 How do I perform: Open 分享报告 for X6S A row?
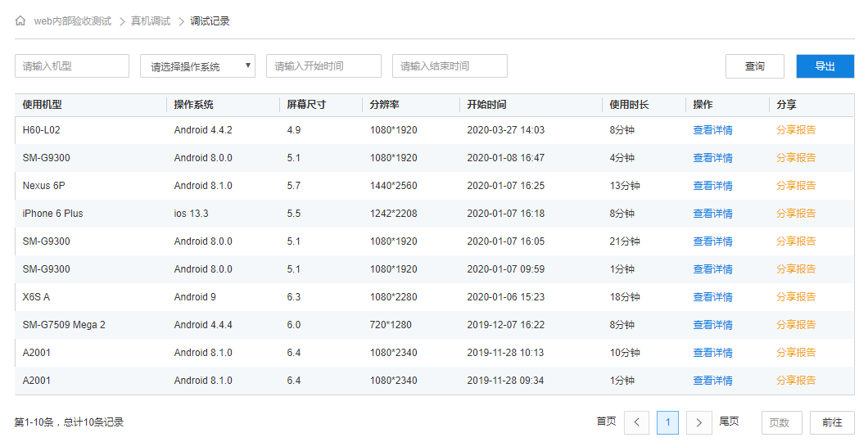click(x=796, y=297)
